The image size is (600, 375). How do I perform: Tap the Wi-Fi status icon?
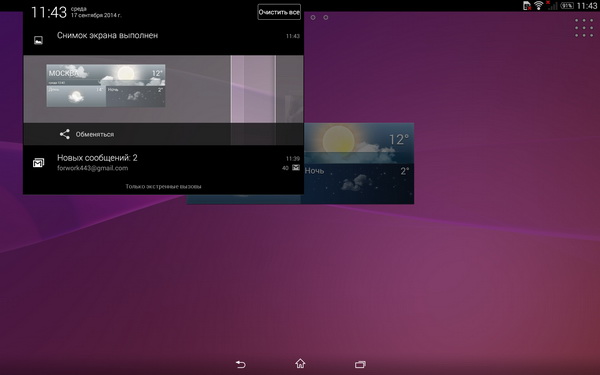[538, 5]
